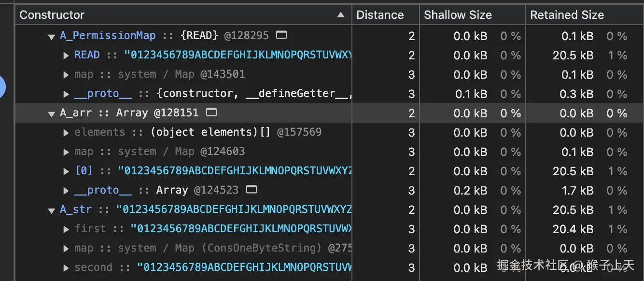Click the window icon beside A_PermissionMap @128295
The height and width of the screenshot is (281, 644).
281,35
